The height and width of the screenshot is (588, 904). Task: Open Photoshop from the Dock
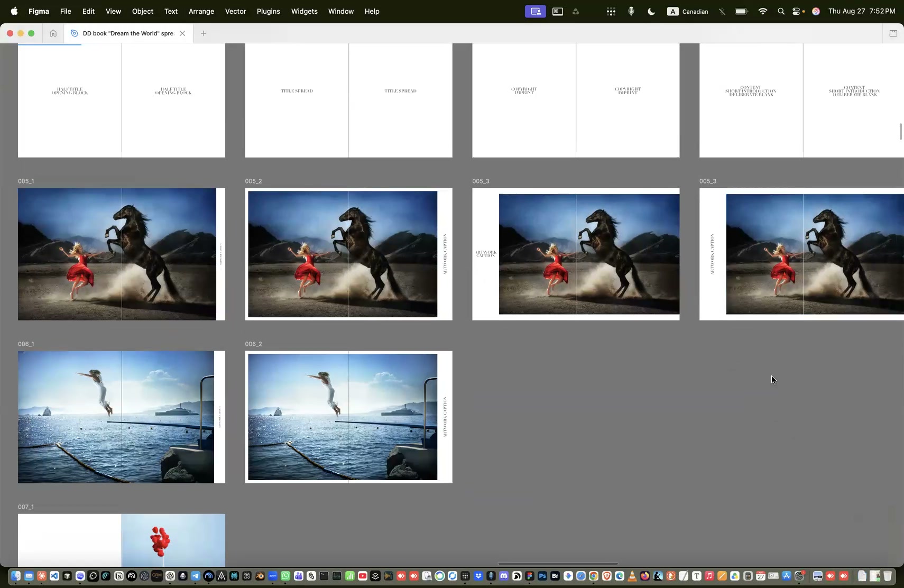pyautogui.click(x=542, y=576)
